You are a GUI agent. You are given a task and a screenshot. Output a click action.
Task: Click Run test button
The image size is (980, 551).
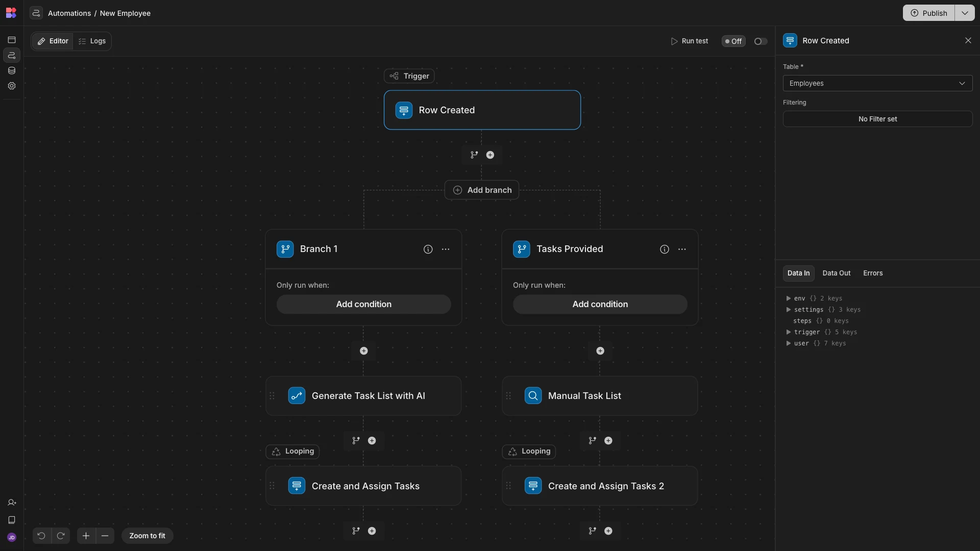click(689, 41)
